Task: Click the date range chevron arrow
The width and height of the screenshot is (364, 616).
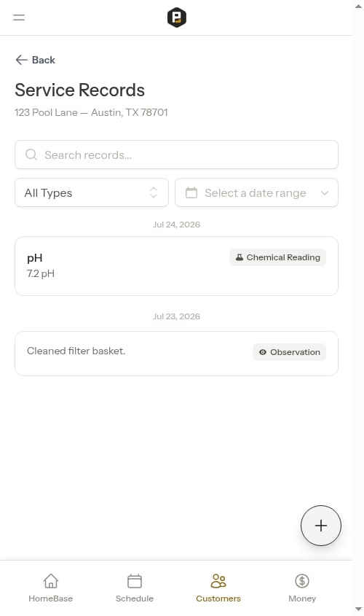Action: [x=325, y=193]
